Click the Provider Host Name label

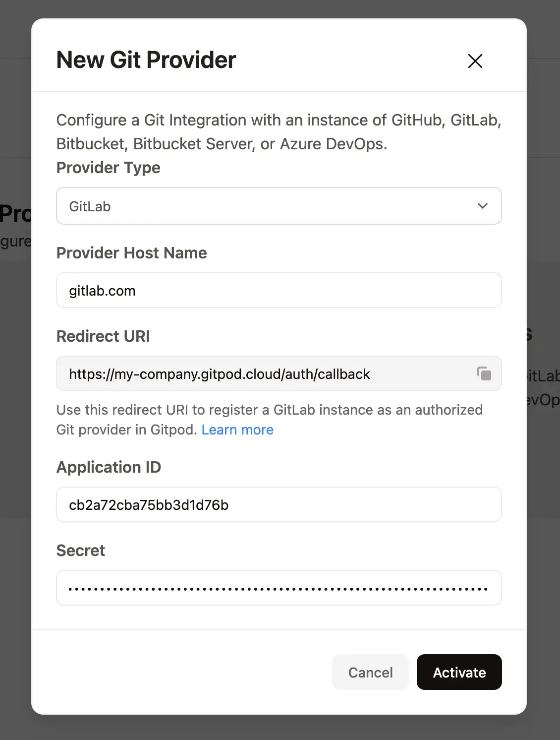click(x=132, y=253)
